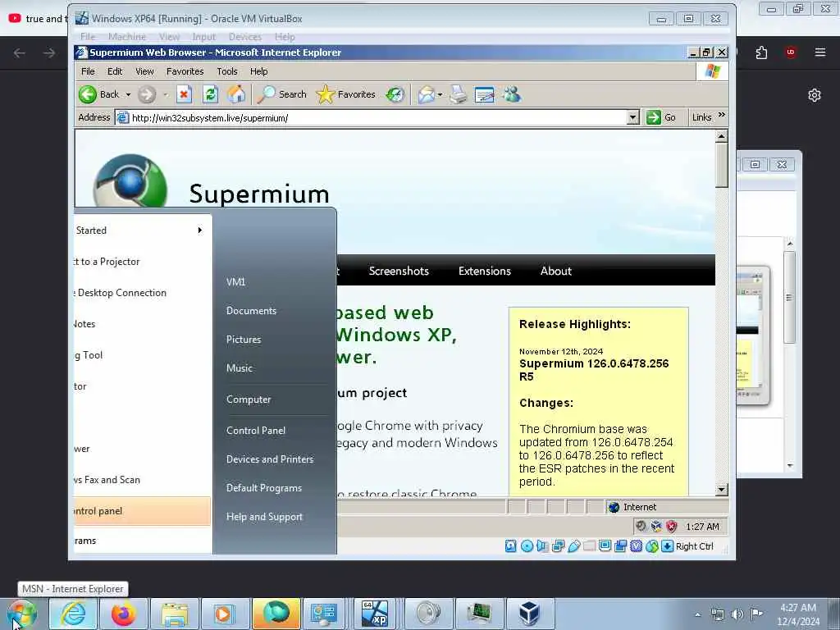Open the IE History icon
This screenshot has width=840, height=630.
395,95
